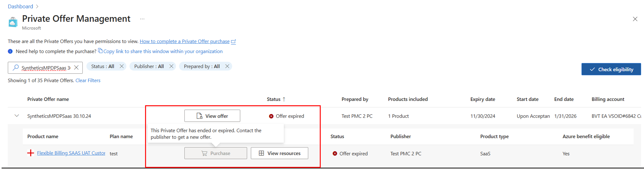The height and width of the screenshot is (169, 644).
Task: Remove the Prepared by filter pill
Action: click(x=227, y=66)
